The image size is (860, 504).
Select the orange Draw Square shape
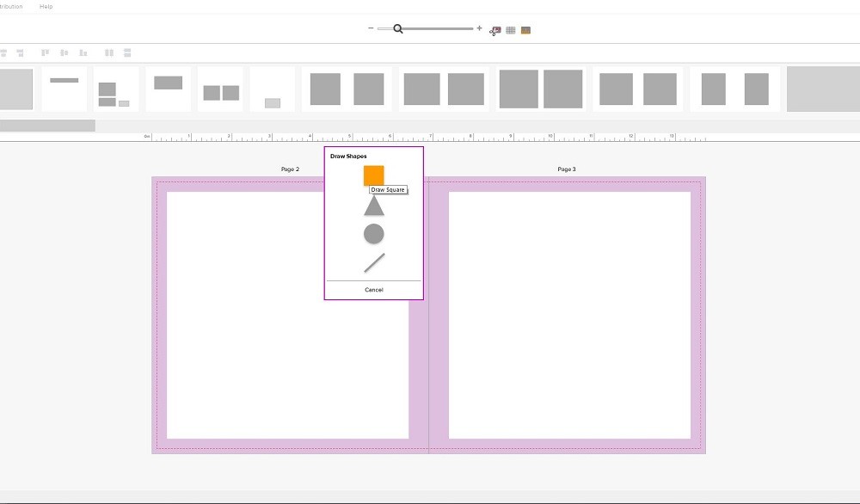[373, 175]
